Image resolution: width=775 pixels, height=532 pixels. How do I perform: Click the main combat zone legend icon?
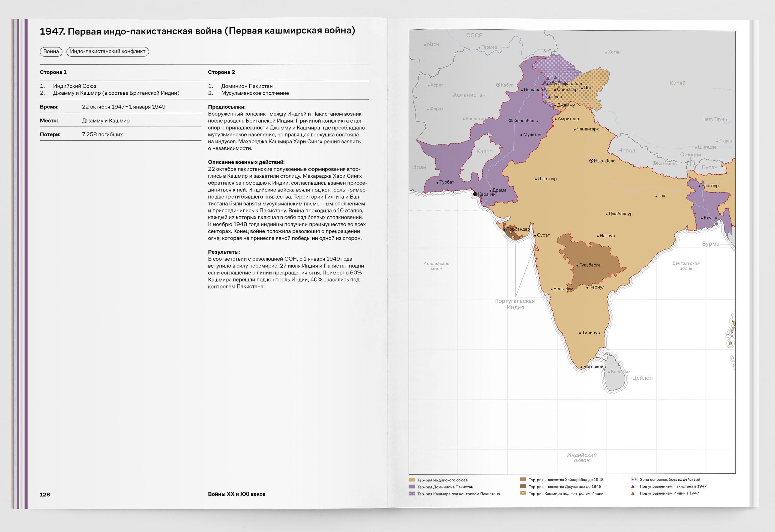tap(634, 479)
